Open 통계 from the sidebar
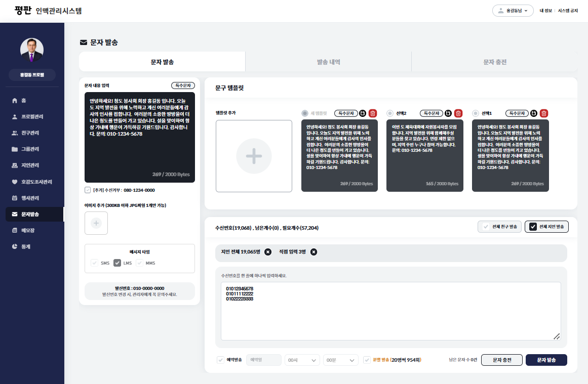The width and height of the screenshot is (588, 384). point(25,246)
